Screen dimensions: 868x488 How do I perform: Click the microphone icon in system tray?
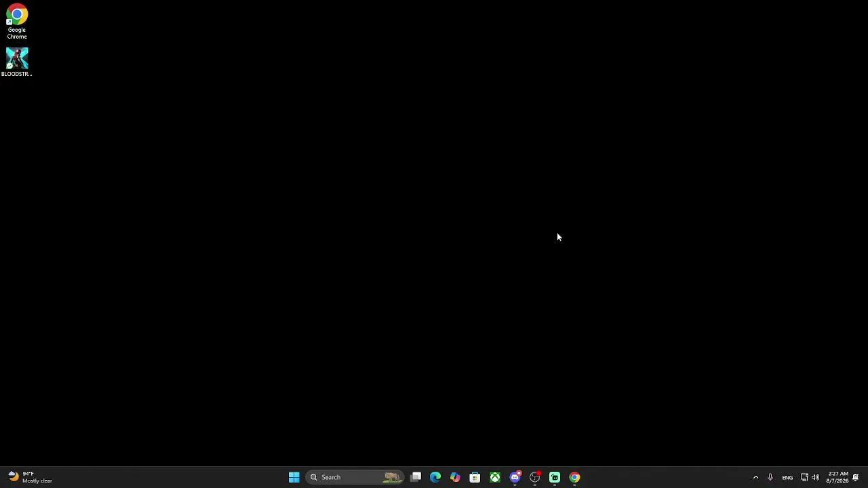pos(770,477)
